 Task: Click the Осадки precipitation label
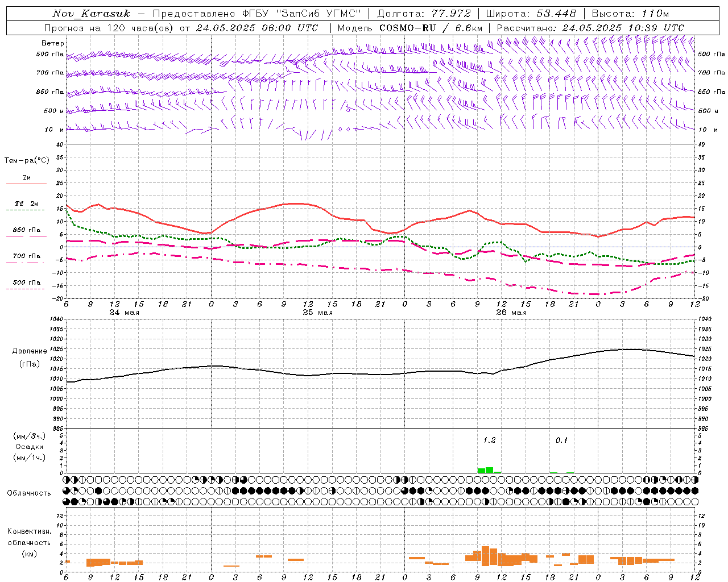[28, 447]
